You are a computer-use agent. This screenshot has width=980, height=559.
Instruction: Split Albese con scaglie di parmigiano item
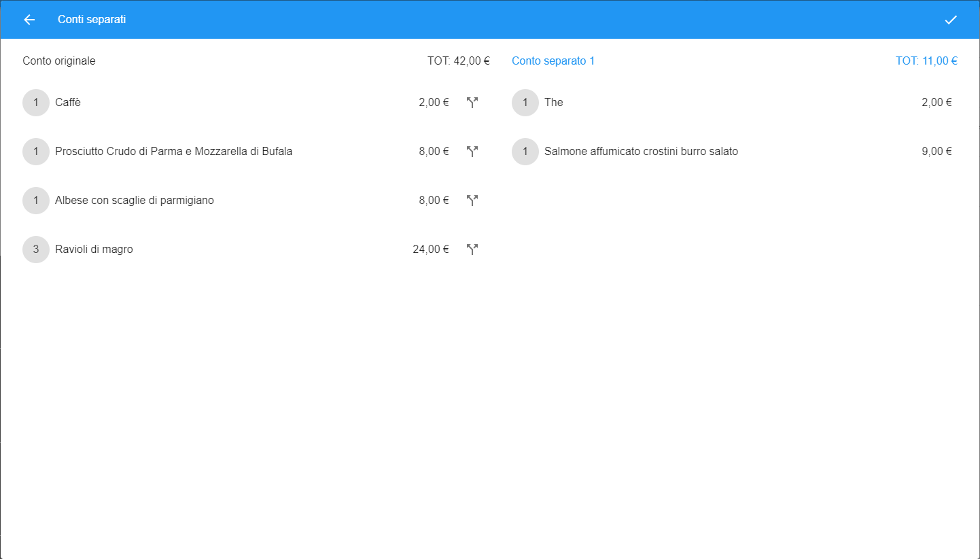pos(472,201)
